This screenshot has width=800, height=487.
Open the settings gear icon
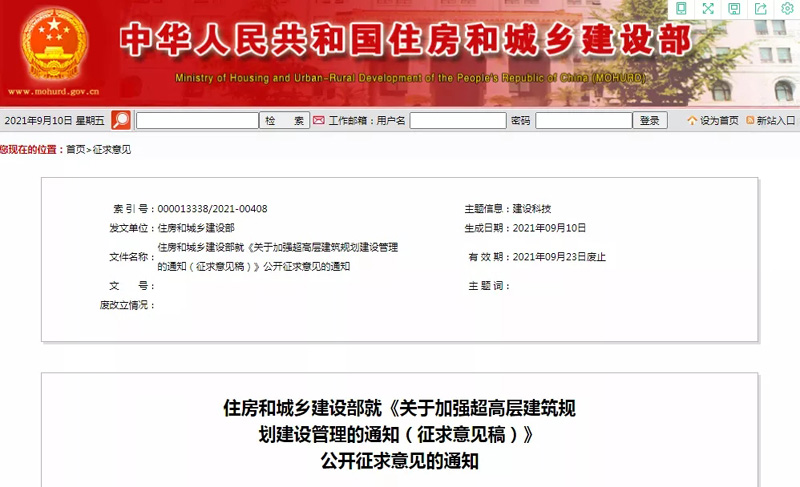[787, 9]
